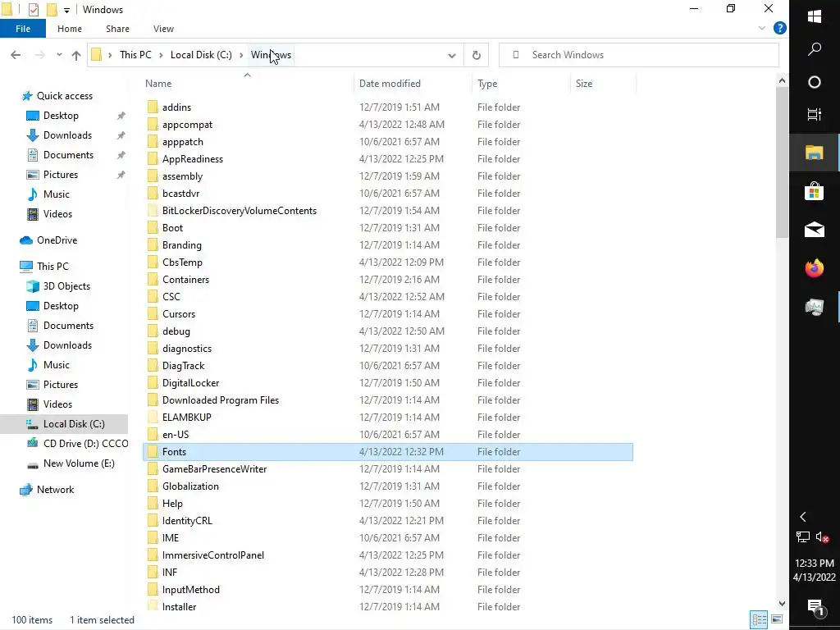Select the appcompat folder name

[x=187, y=125]
